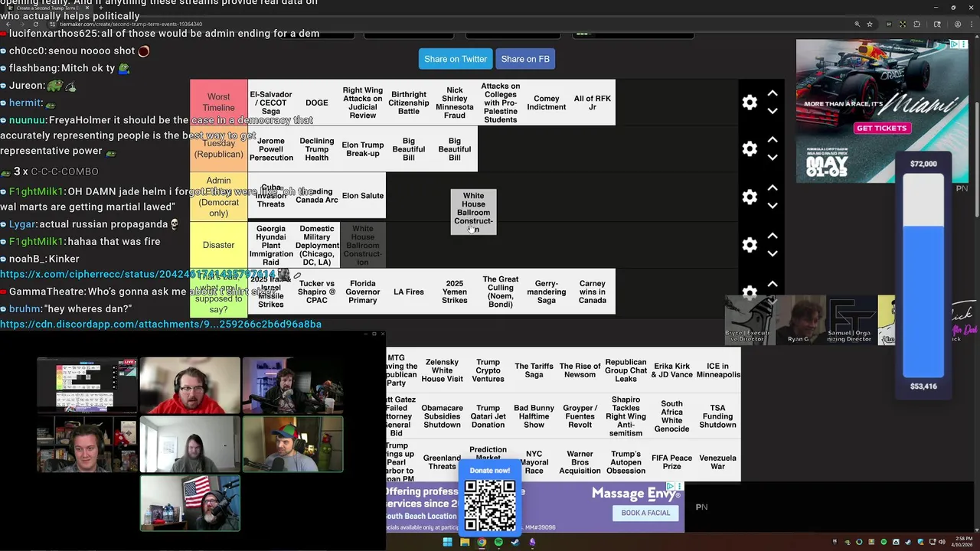980x551 pixels.
Task: Reload the tiermaker page
Action: [35, 24]
